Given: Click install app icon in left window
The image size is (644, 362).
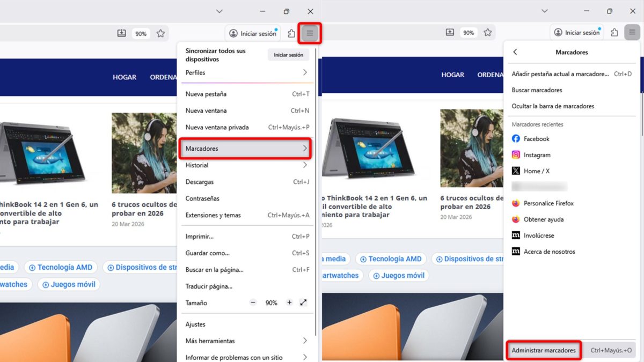Looking at the screenshot, I should click(122, 33).
